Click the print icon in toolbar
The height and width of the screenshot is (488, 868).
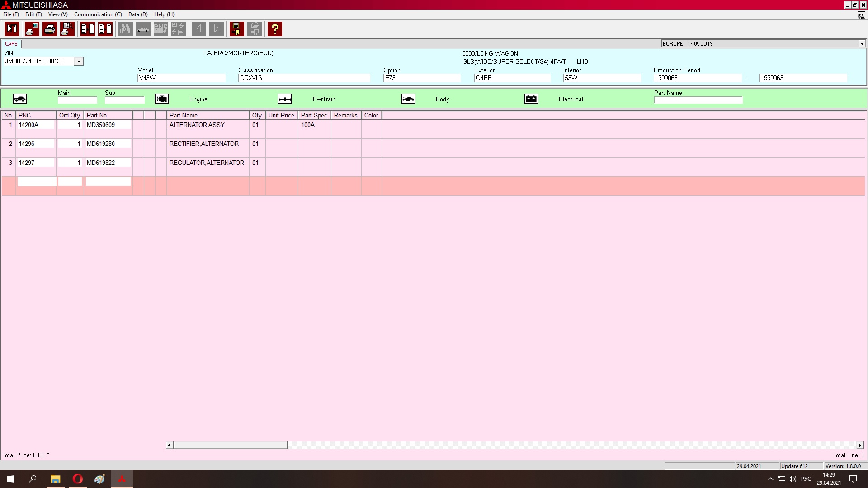[x=50, y=29]
